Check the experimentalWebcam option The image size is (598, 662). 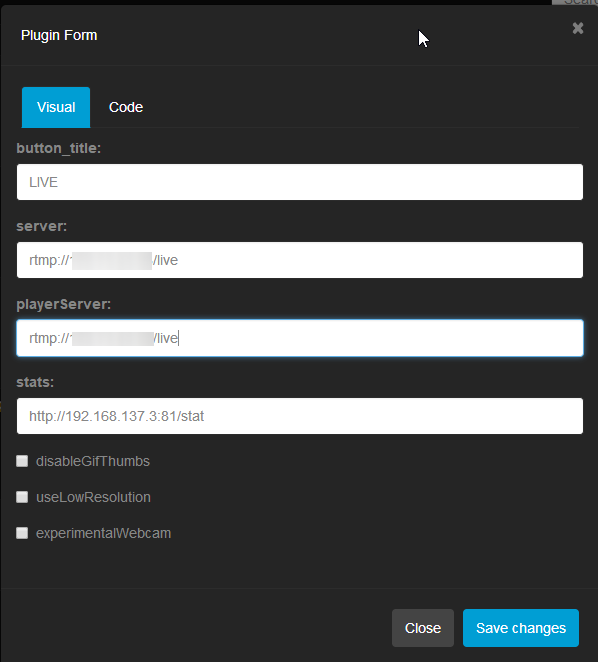pos(22,533)
